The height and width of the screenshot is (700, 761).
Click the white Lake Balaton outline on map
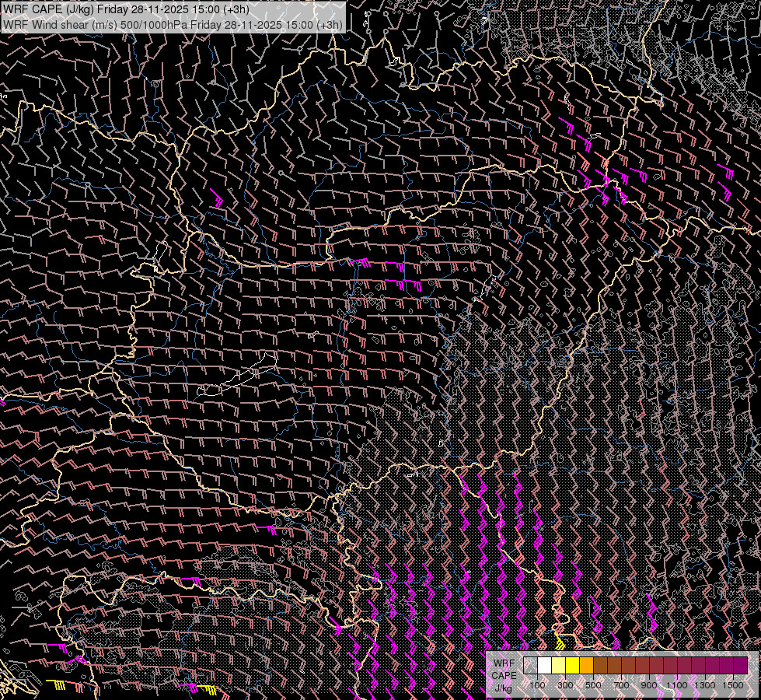tap(237, 379)
